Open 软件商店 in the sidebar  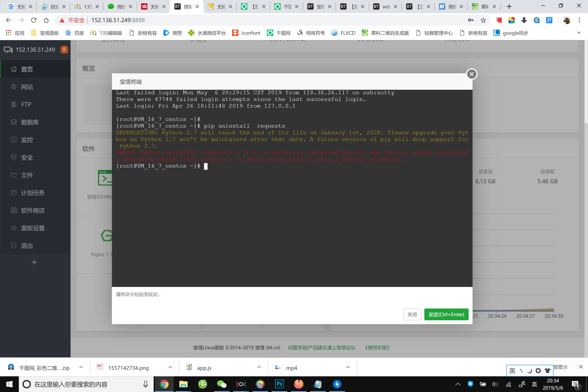(x=35, y=210)
